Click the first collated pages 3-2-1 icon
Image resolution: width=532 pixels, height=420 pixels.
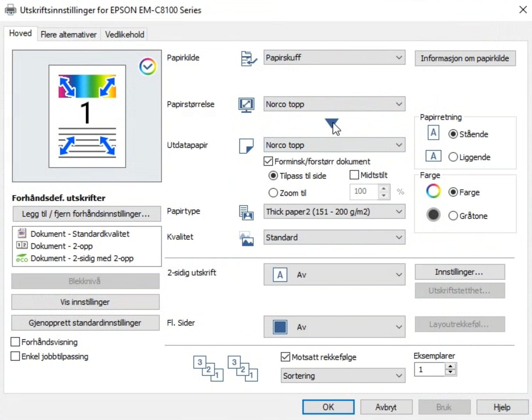pyautogui.click(x=208, y=368)
